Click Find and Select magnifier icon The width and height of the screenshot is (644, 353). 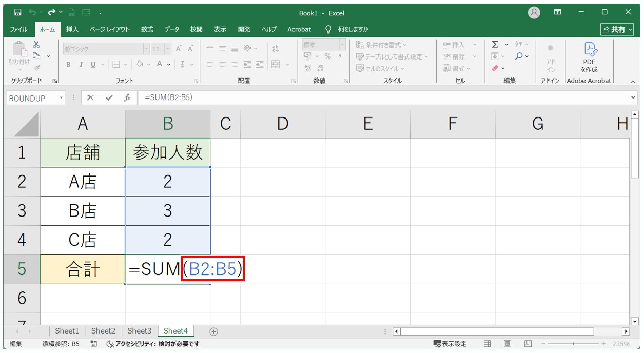(x=519, y=56)
